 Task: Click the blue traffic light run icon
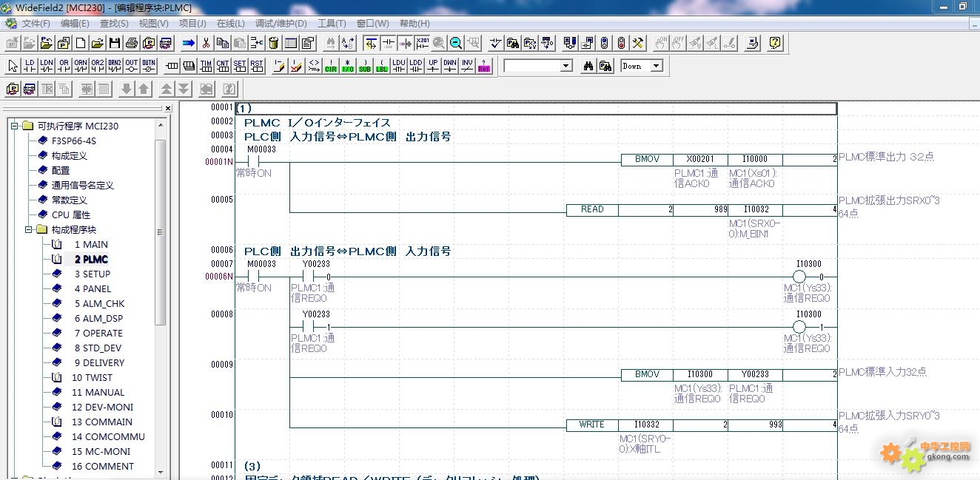[x=604, y=43]
